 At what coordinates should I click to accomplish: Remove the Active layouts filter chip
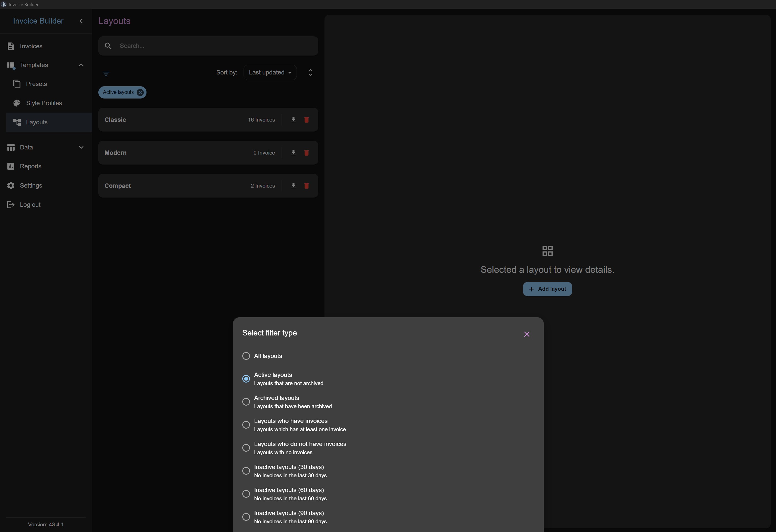point(140,92)
